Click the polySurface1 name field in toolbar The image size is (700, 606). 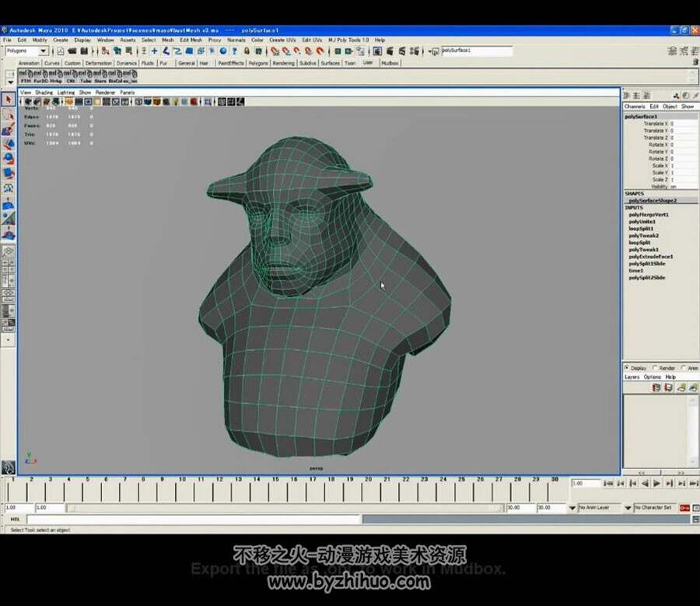pyautogui.click(x=477, y=51)
